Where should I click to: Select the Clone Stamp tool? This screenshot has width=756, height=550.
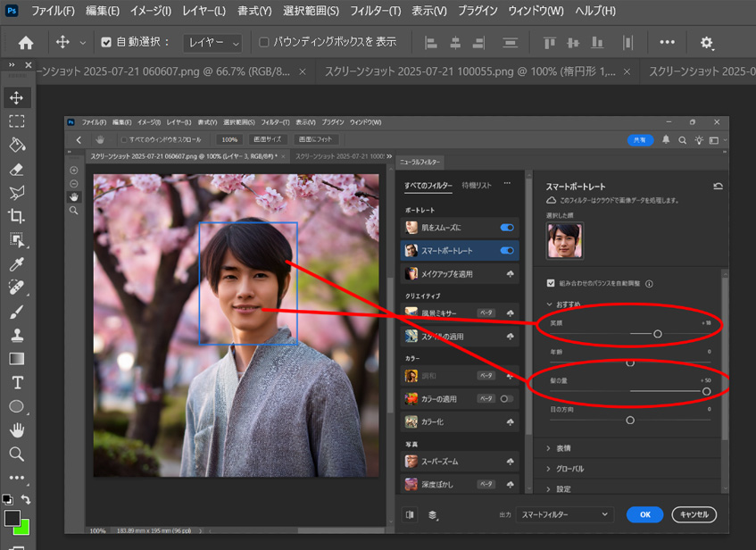coord(17,335)
